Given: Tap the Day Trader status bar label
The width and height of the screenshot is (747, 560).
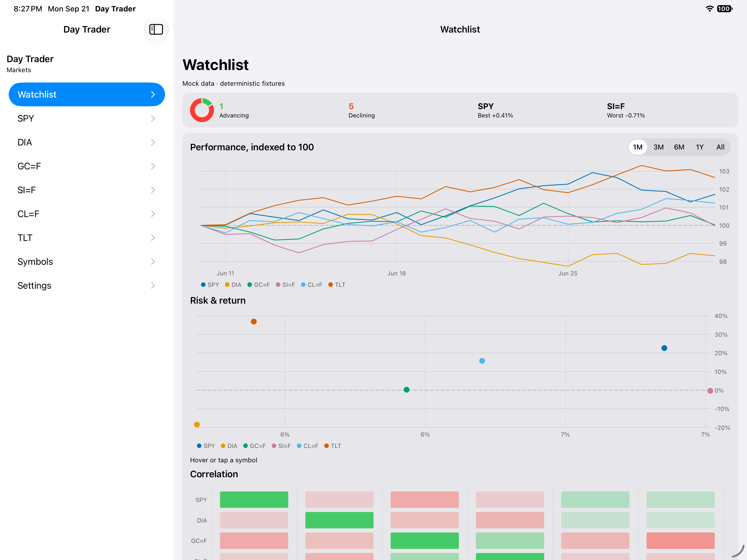Looking at the screenshot, I should 115,9.
